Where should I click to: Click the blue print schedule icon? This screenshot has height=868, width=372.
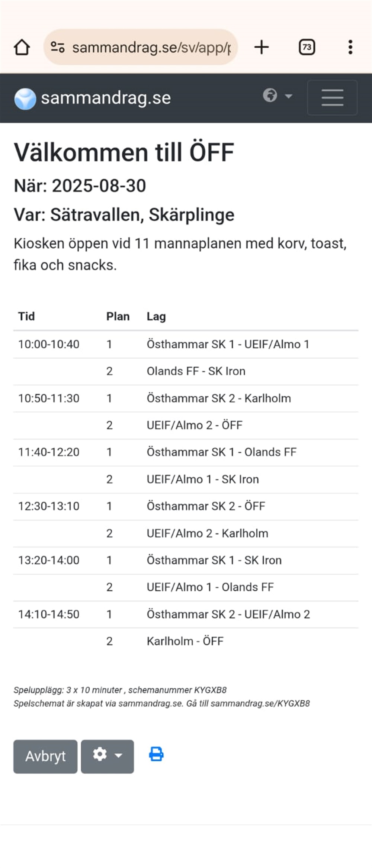(x=156, y=754)
